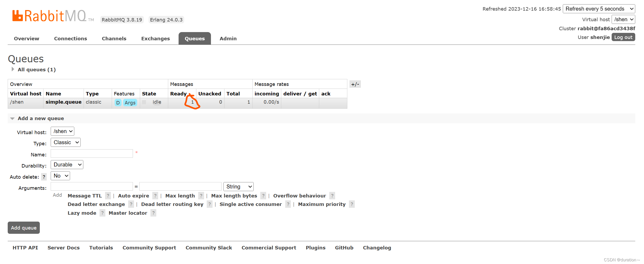This screenshot has width=644, height=264.
Task: Click the Message TTL help icon
Action: [108, 196]
